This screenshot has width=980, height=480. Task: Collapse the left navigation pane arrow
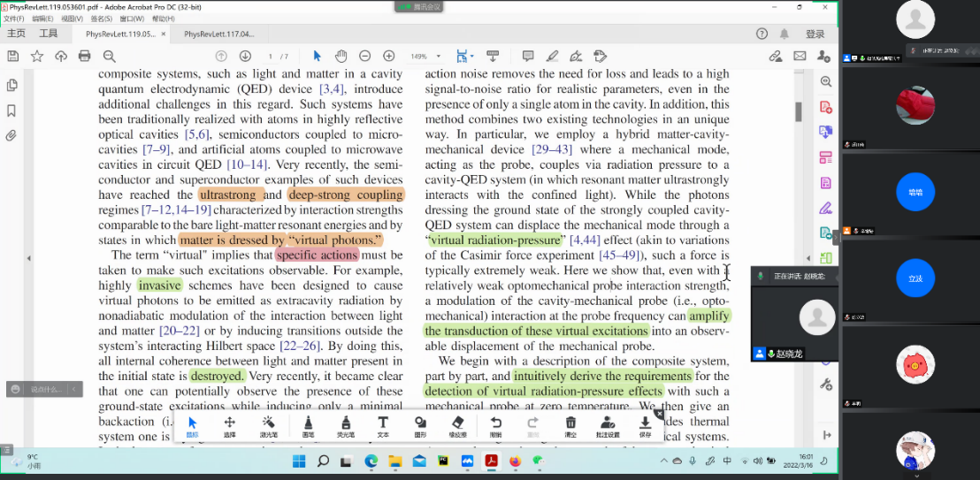pyautogui.click(x=28, y=258)
